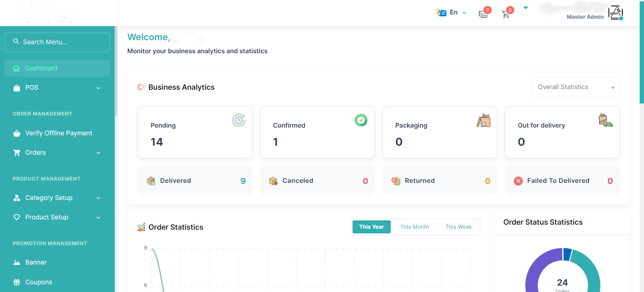
Task: Open the shopping cart icon in header
Action: pos(506,14)
